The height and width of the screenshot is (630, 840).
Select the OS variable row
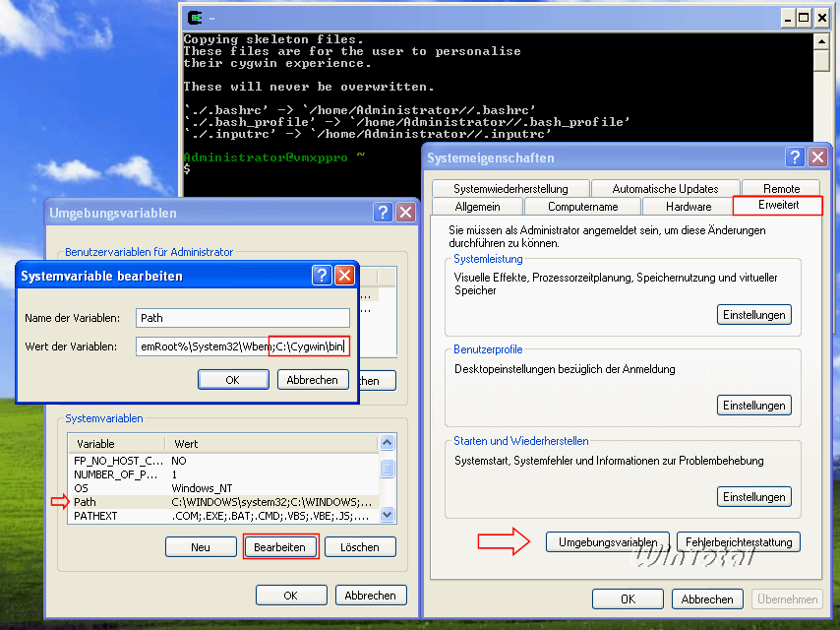point(224,488)
